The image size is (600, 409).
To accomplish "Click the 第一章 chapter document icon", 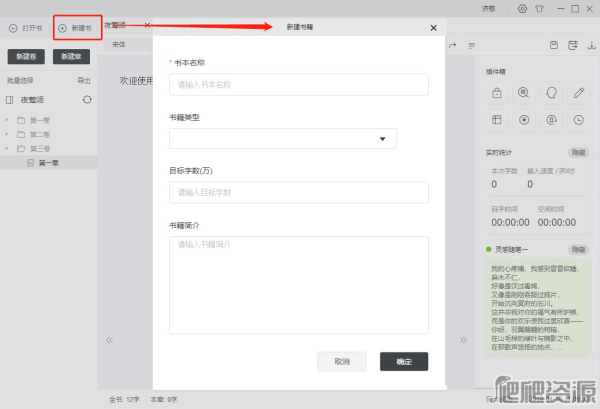I will 31,163.
